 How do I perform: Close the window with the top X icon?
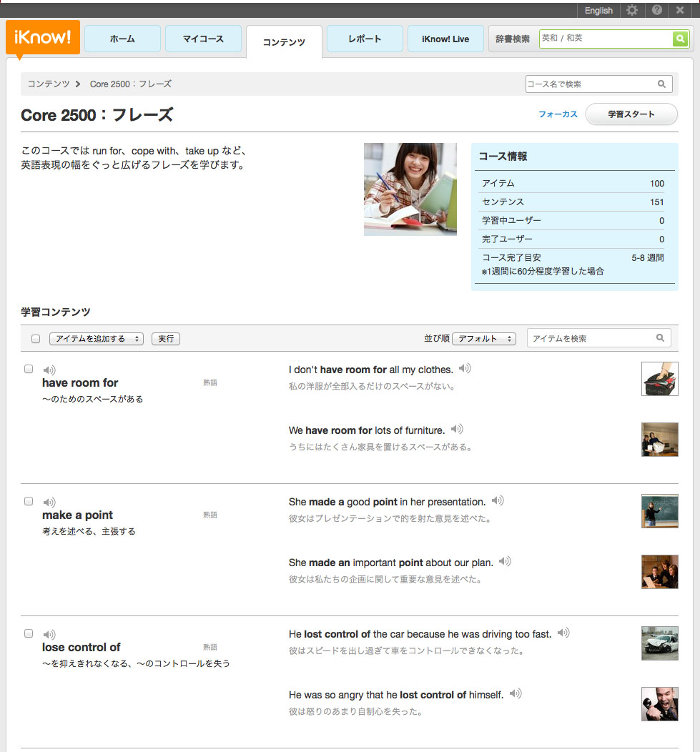(680, 10)
